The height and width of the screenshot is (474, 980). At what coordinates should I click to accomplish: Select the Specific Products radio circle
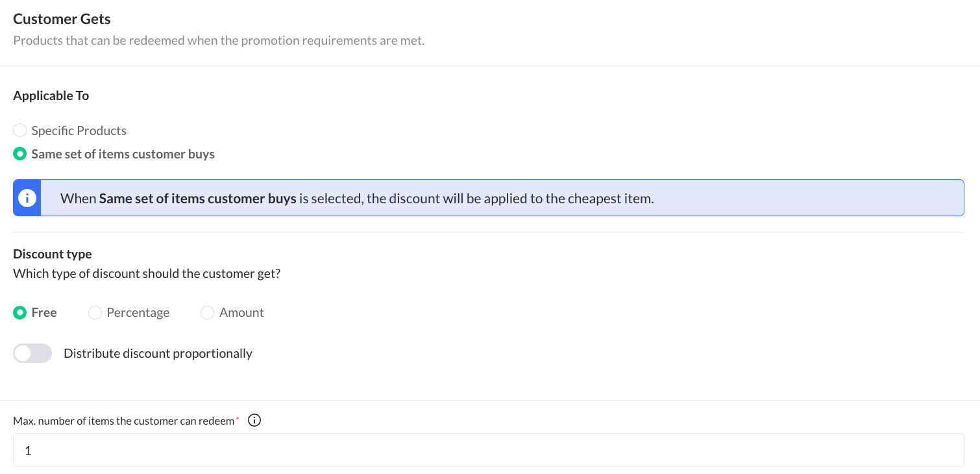[20, 131]
